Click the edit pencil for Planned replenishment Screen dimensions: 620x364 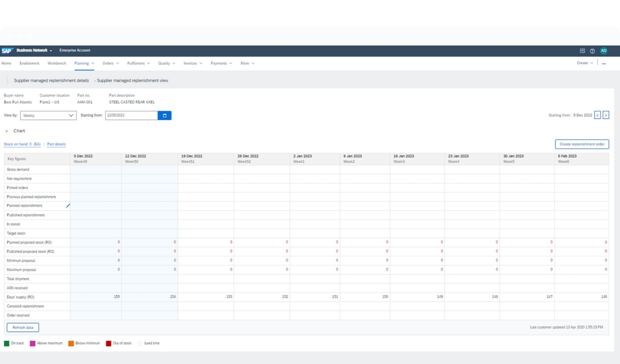(x=68, y=206)
